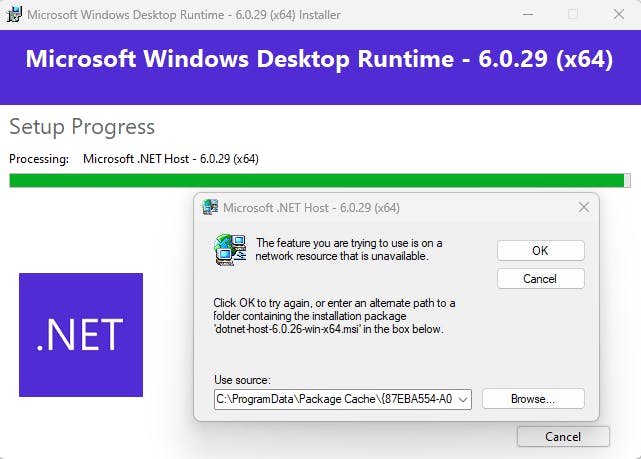Click the purple banner title text
This screenshot has height=459, width=641.
pyautogui.click(x=320, y=58)
